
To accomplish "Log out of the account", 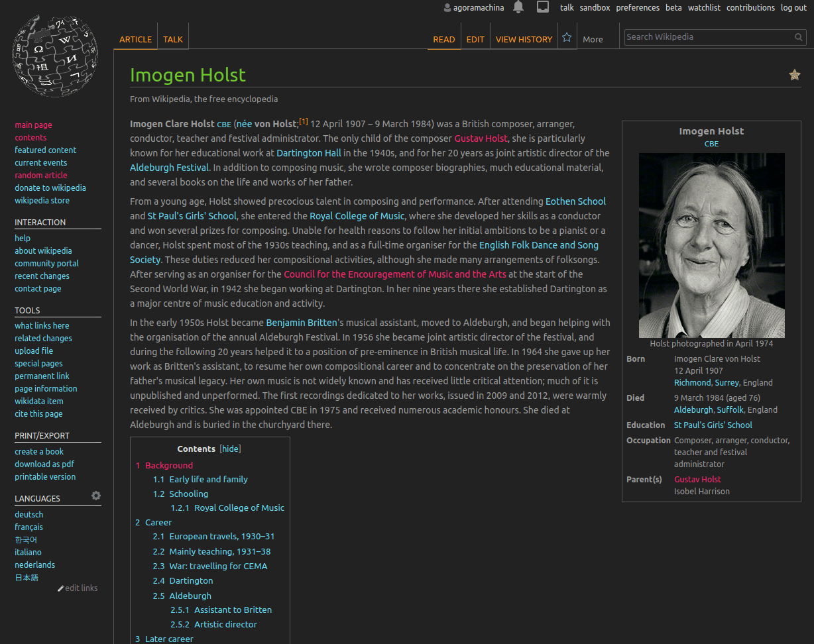I will (793, 7).
